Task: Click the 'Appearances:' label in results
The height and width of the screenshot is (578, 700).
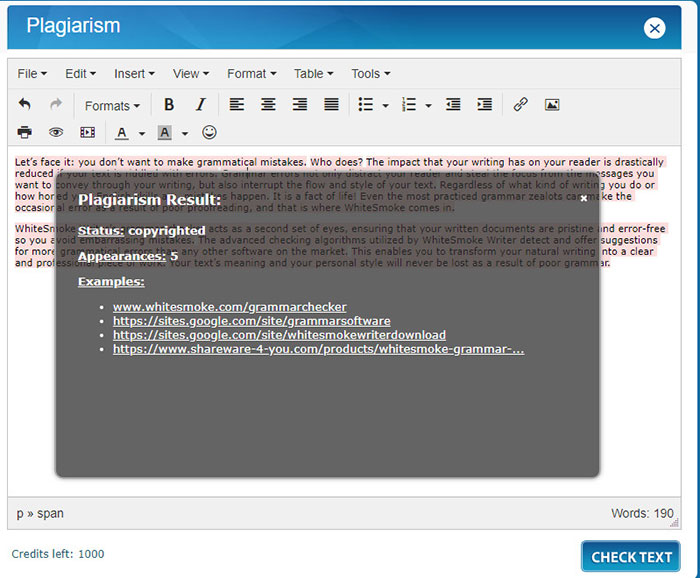Action: click(121, 257)
